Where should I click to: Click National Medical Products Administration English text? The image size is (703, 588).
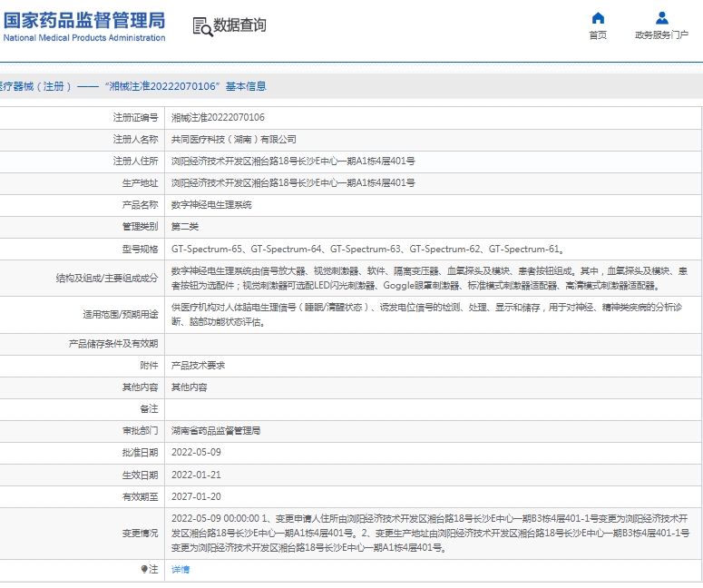[x=84, y=38]
